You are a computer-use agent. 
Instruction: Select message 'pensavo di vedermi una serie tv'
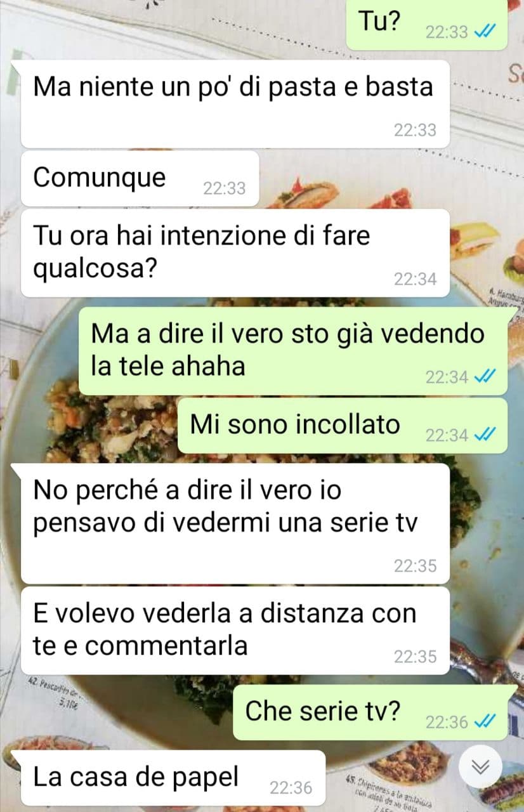[235, 523]
